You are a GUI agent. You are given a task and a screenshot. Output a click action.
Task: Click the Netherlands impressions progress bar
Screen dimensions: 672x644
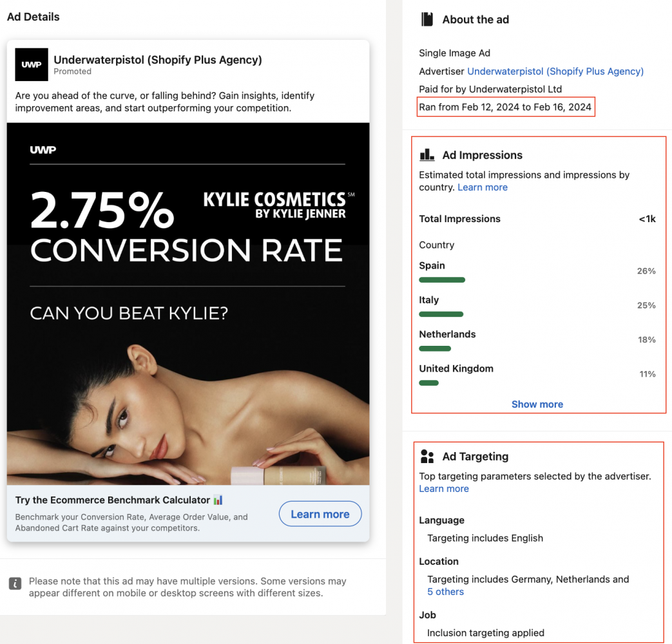[x=435, y=348]
